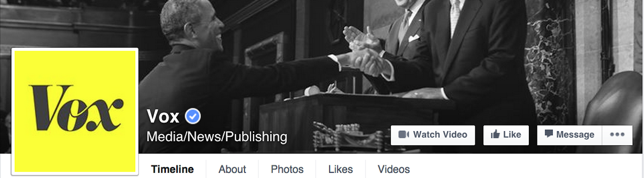
Task: Select the Likes tab
Action: pyautogui.click(x=341, y=169)
